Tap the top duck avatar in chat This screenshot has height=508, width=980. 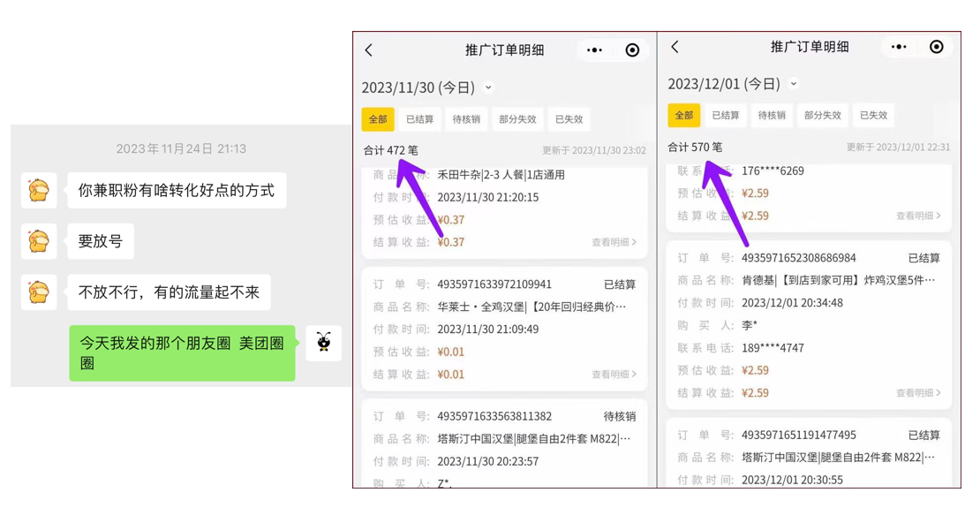click(39, 190)
